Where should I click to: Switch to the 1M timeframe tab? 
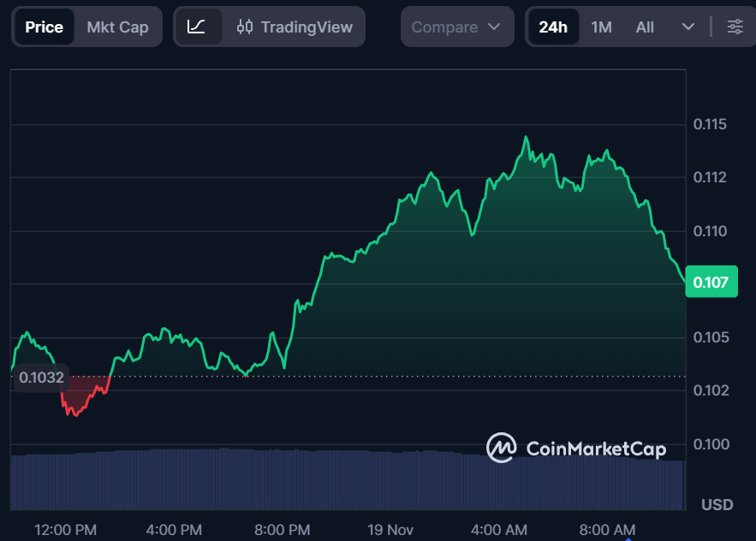tap(601, 27)
